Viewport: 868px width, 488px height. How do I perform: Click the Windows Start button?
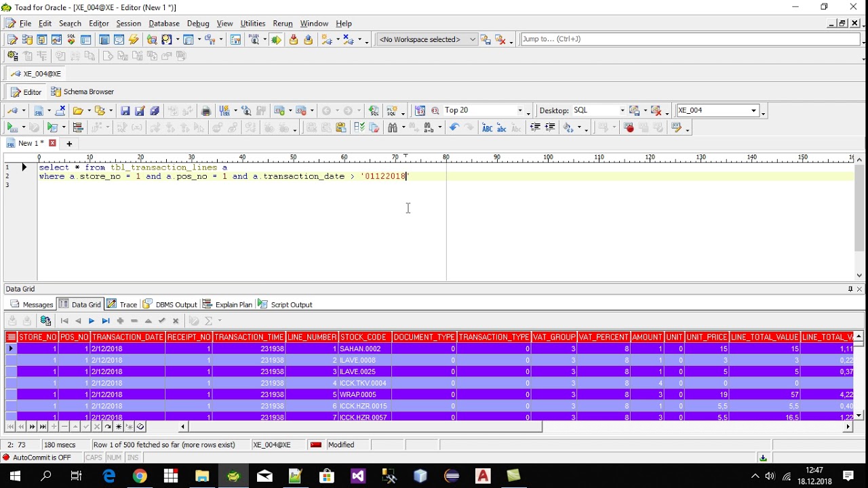[15, 476]
